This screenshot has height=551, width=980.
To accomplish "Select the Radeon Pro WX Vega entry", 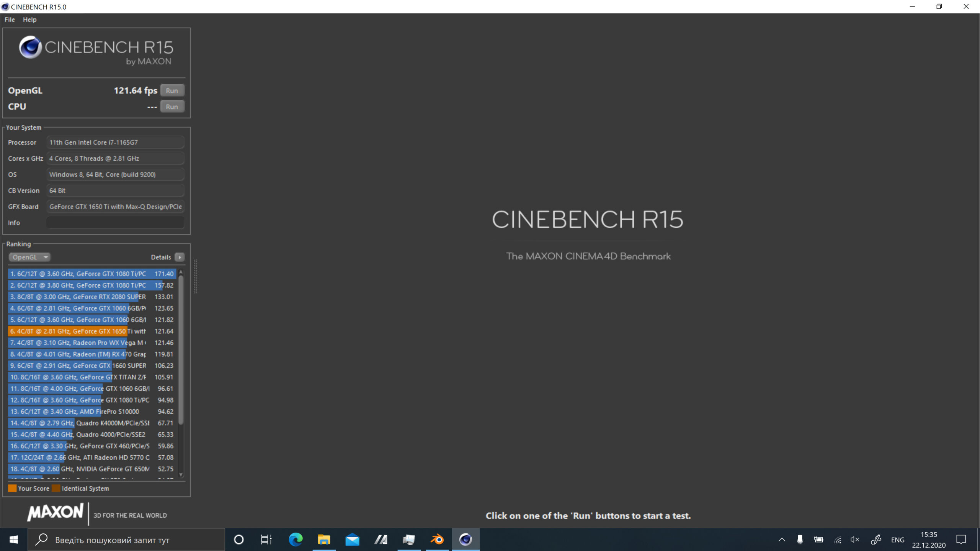I will pyautogui.click(x=92, y=343).
